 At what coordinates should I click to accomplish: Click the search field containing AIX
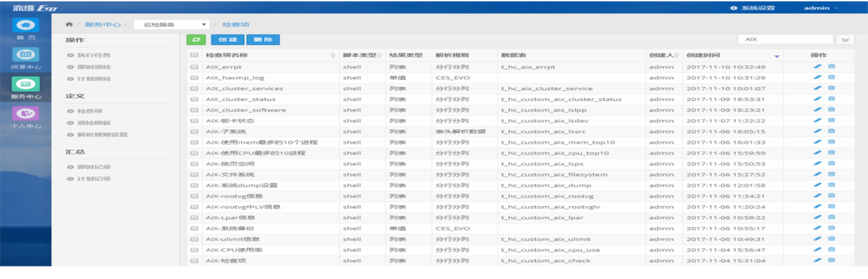[x=785, y=40]
